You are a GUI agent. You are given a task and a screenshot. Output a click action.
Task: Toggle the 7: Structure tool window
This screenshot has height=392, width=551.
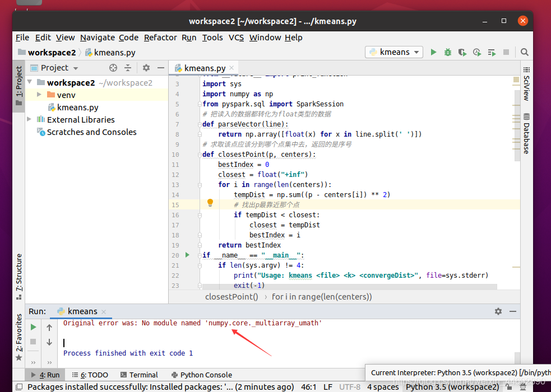[x=18, y=277]
